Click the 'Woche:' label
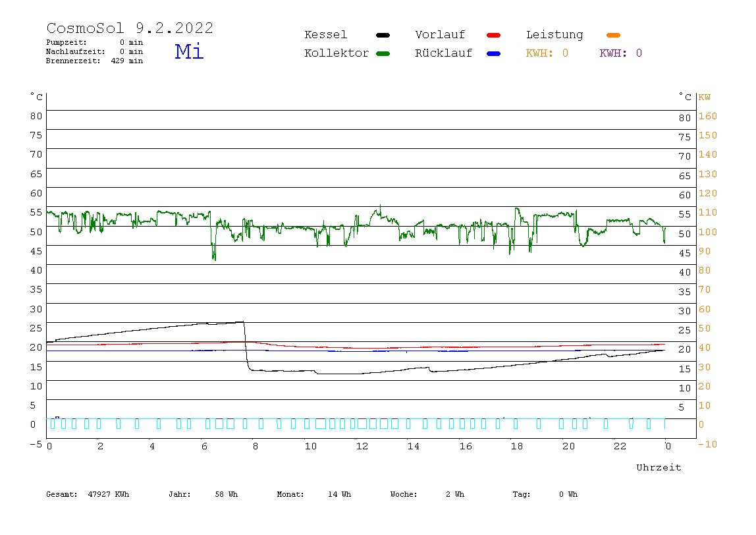This screenshot has width=756, height=535. point(404,494)
